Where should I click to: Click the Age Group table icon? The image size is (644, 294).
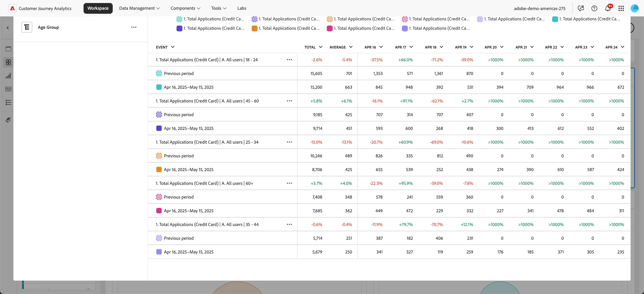(27, 27)
